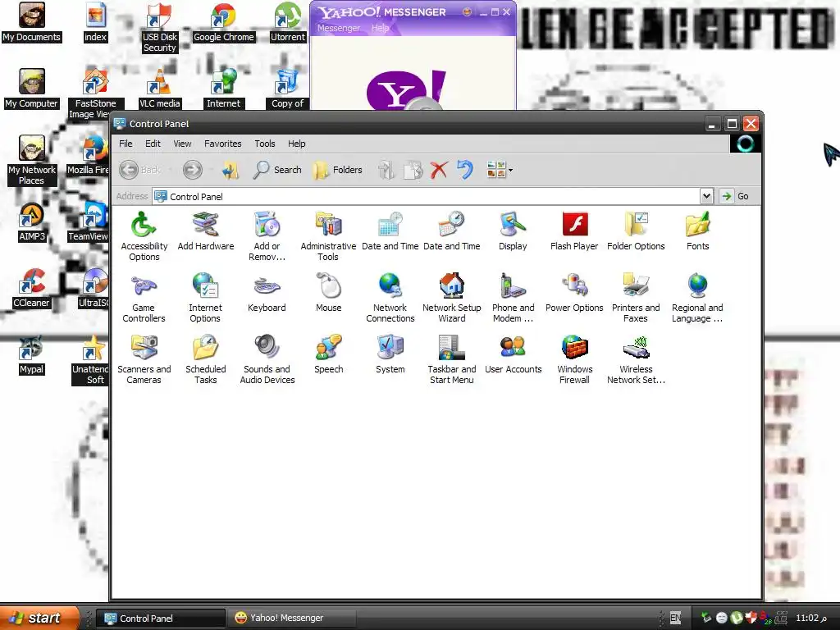Open the Keyboard settings
Viewport: 840px width, 630px height.
click(x=267, y=293)
